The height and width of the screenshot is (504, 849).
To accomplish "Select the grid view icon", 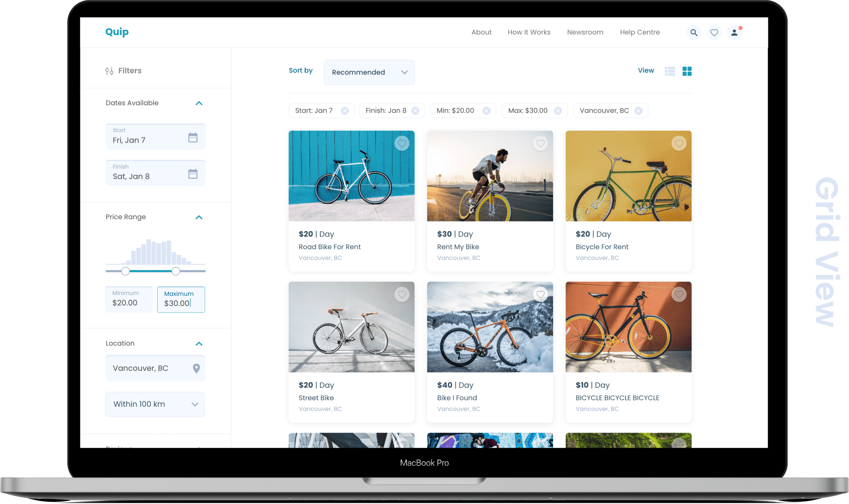I will pos(687,71).
